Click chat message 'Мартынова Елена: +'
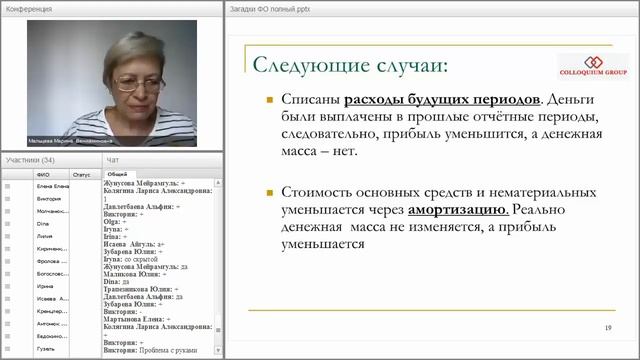Image resolution: width=640 pixels, height=360 pixels. click(x=137, y=319)
